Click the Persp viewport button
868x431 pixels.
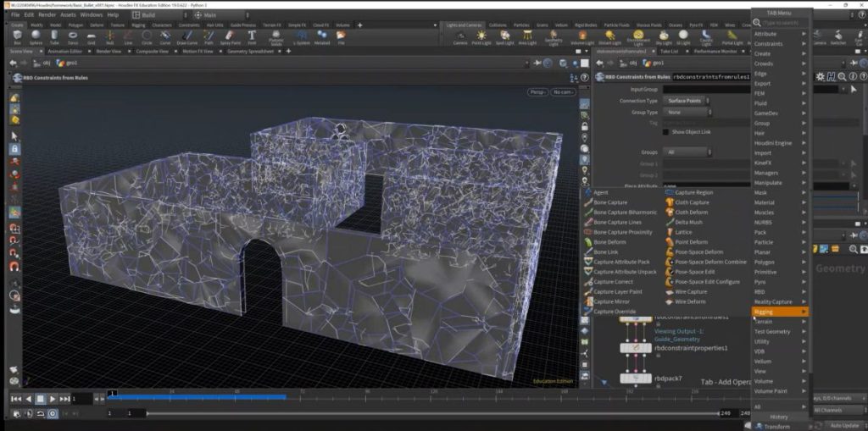tap(537, 91)
